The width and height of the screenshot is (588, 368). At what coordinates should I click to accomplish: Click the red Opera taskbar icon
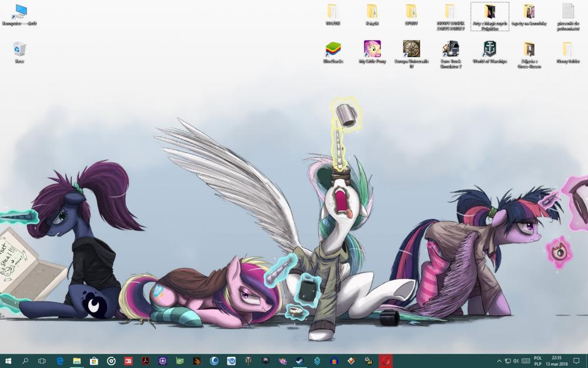coord(386,361)
